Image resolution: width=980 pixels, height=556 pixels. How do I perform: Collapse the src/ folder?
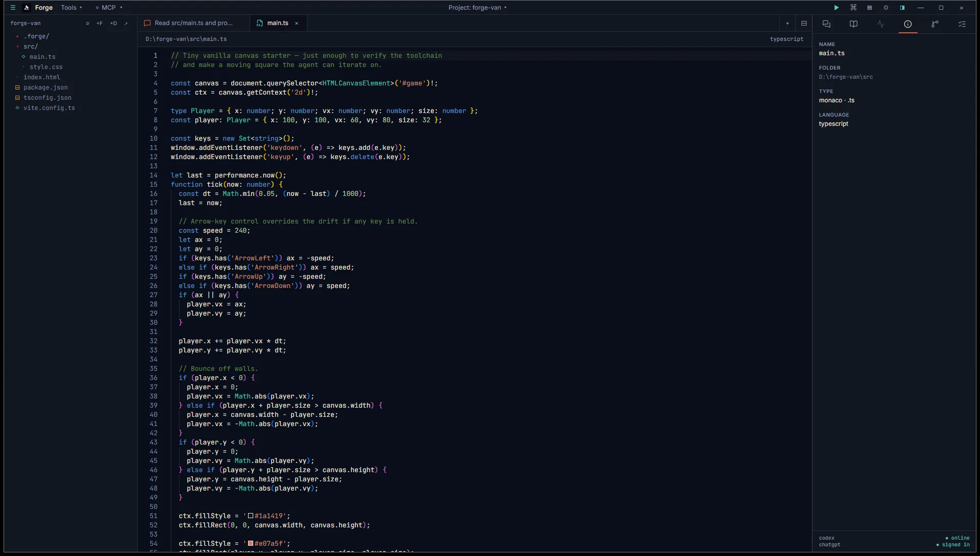pyautogui.click(x=31, y=47)
